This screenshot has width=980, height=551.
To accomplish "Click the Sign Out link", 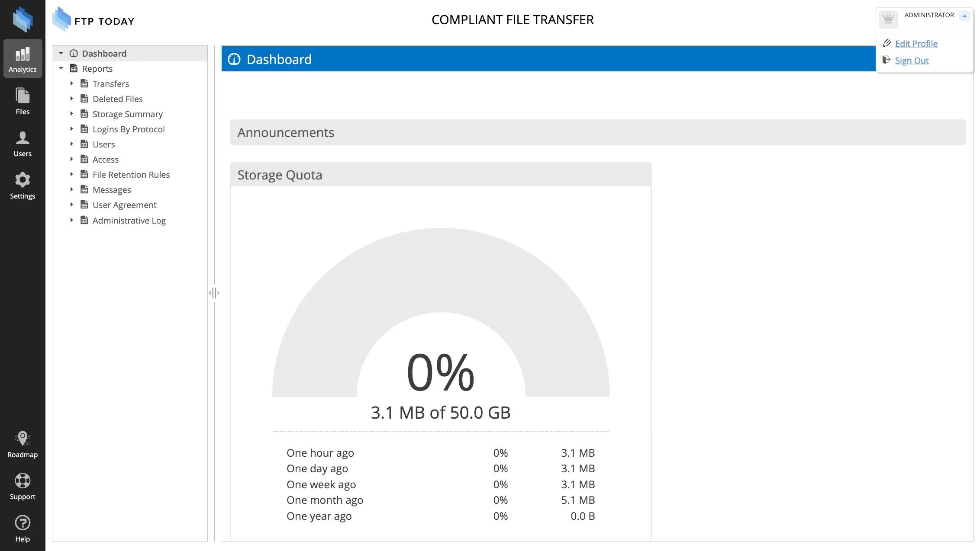I will (912, 60).
